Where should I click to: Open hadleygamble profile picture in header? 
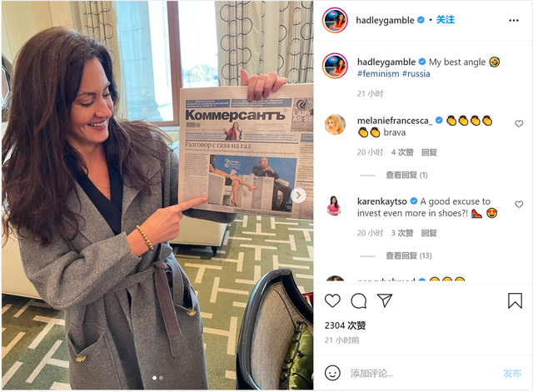[x=335, y=20]
